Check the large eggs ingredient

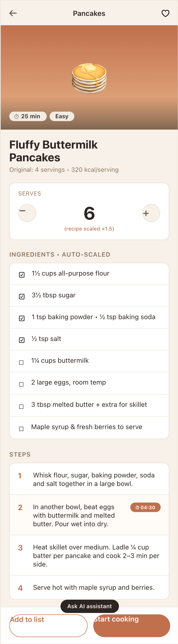point(21,384)
